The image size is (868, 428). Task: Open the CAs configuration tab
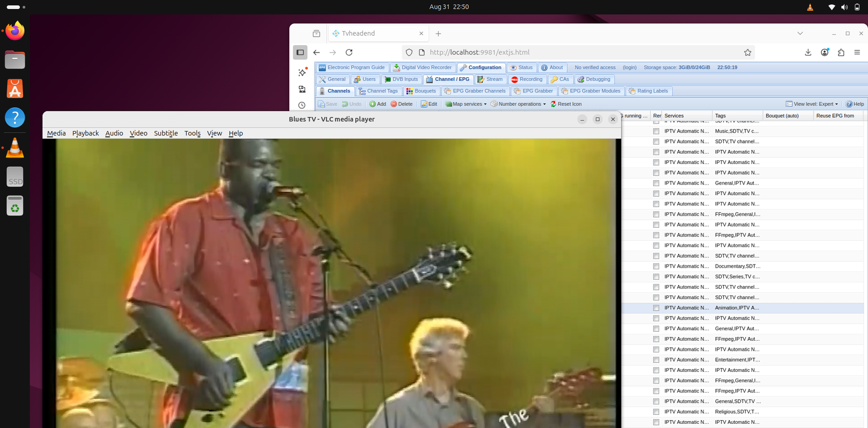pos(560,79)
